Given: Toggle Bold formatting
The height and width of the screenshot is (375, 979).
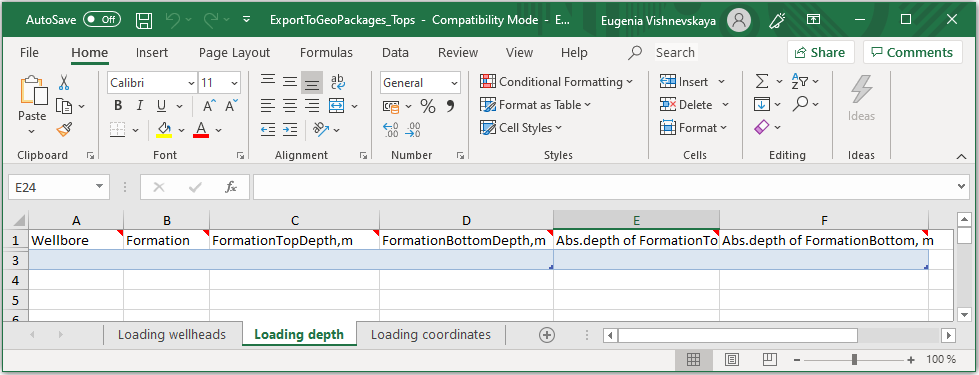Looking at the screenshot, I should tap(119, 105).
